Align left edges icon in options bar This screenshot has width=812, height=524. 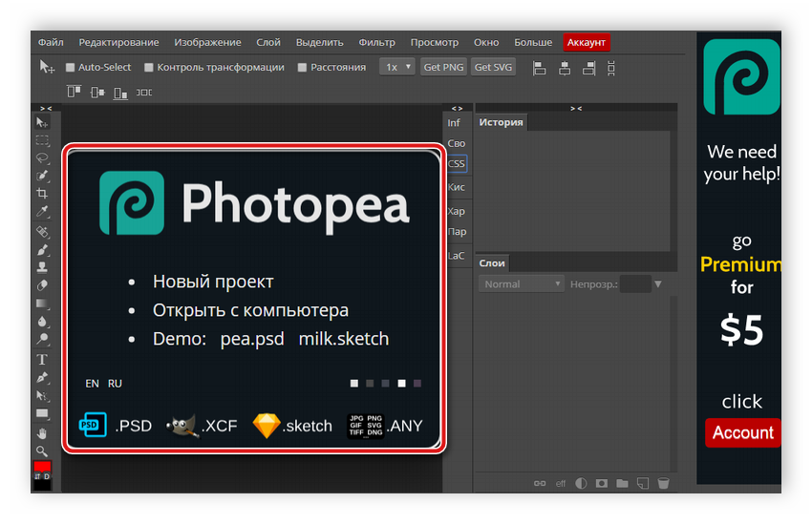point(539,68)
